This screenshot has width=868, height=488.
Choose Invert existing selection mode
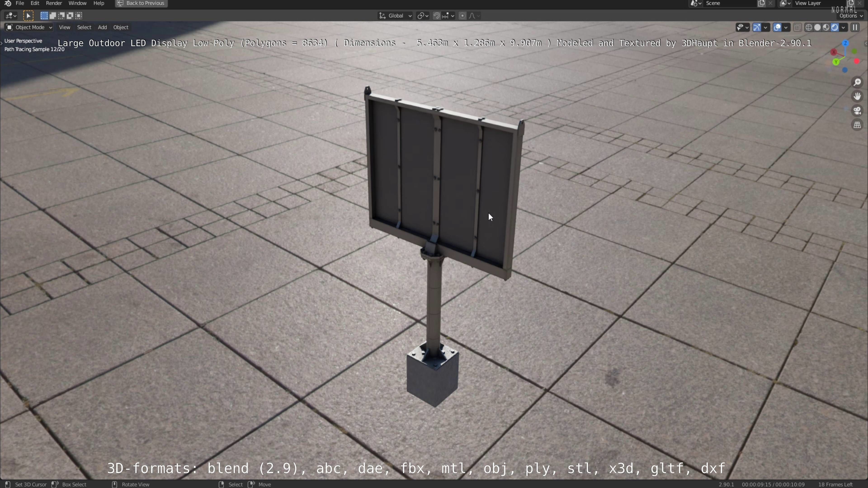point(70,16)
